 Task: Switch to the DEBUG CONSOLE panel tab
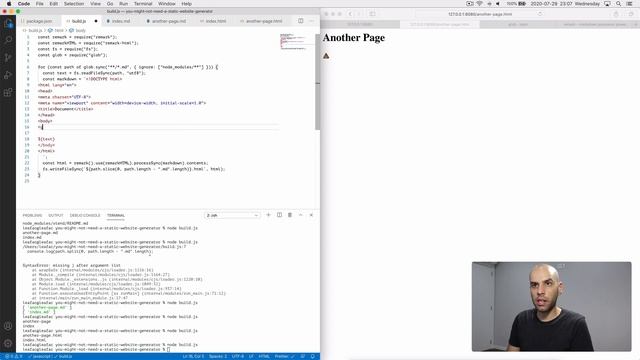(x=85, y=215)
